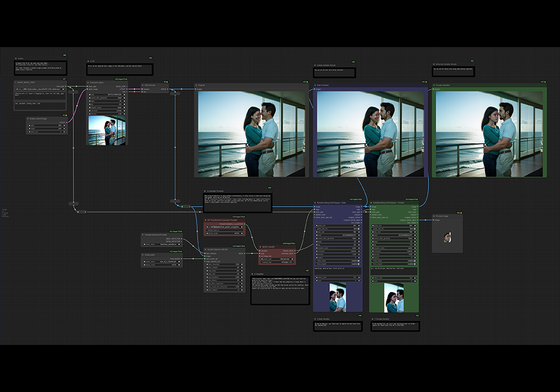This screenshot has height=392, width=560.
Task: Click denoise value slider in KSampler (pipe)
Action: point(107,114)
